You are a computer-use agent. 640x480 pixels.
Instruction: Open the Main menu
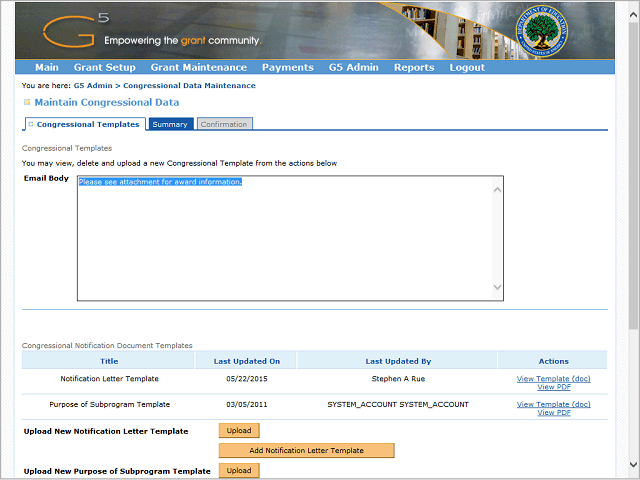[47, 67]
